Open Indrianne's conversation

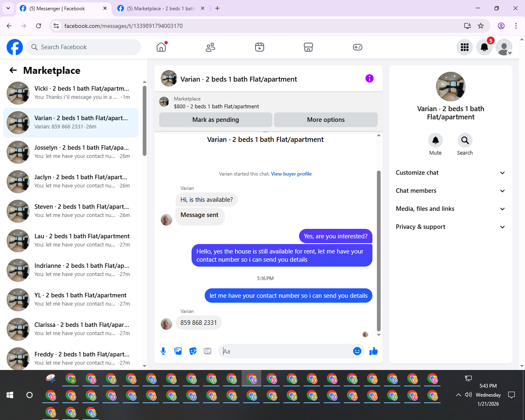pos(71,270)
